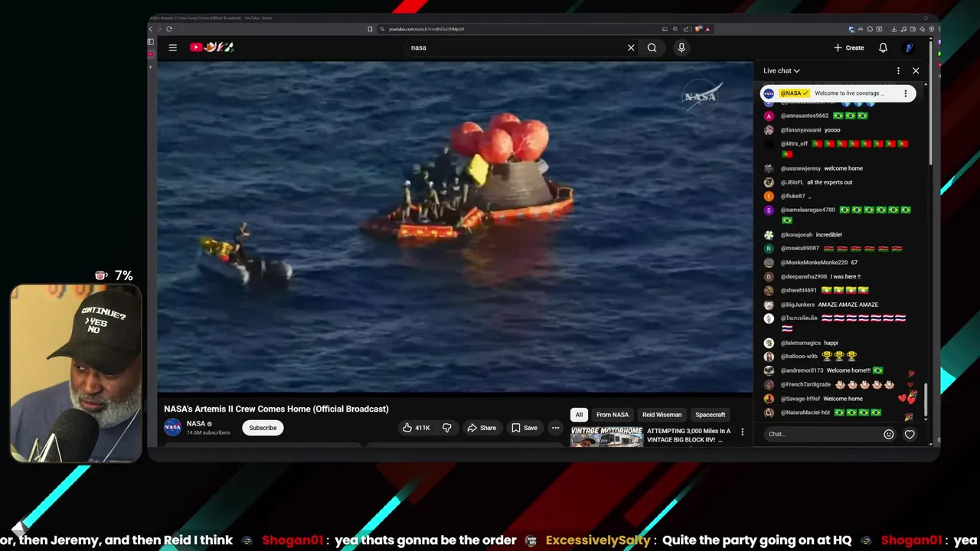The image size is (980, 551).
Task: Click the Artemis II video player
Action: 455,227
